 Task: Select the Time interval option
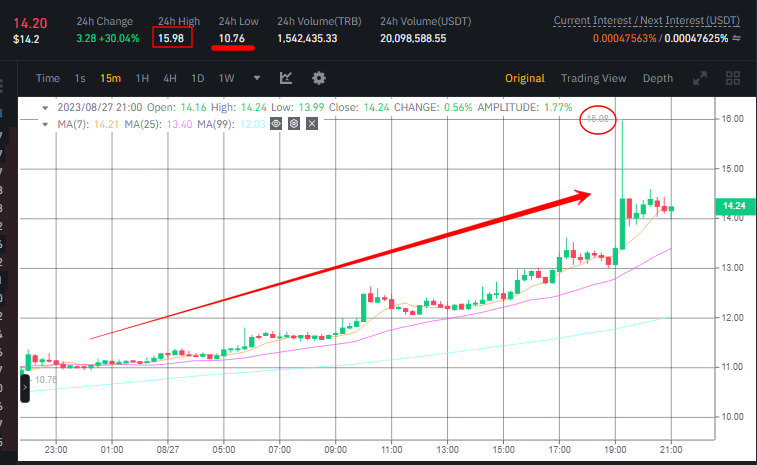pyautogui.click(x=48, y=78)
